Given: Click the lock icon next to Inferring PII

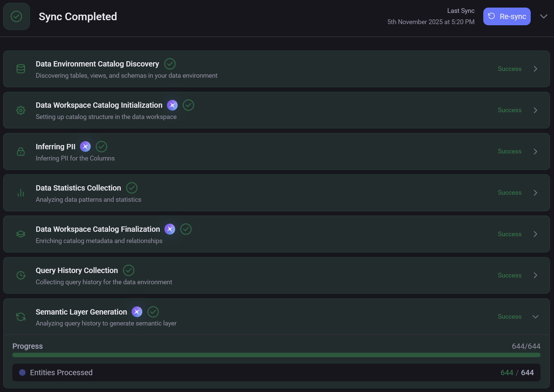Looking at the screenshot, I should (20, 152).
